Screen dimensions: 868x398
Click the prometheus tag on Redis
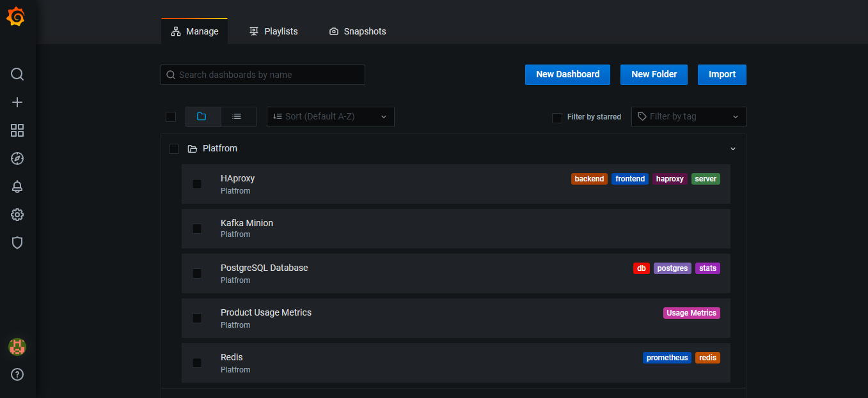(x=667, y=358)
